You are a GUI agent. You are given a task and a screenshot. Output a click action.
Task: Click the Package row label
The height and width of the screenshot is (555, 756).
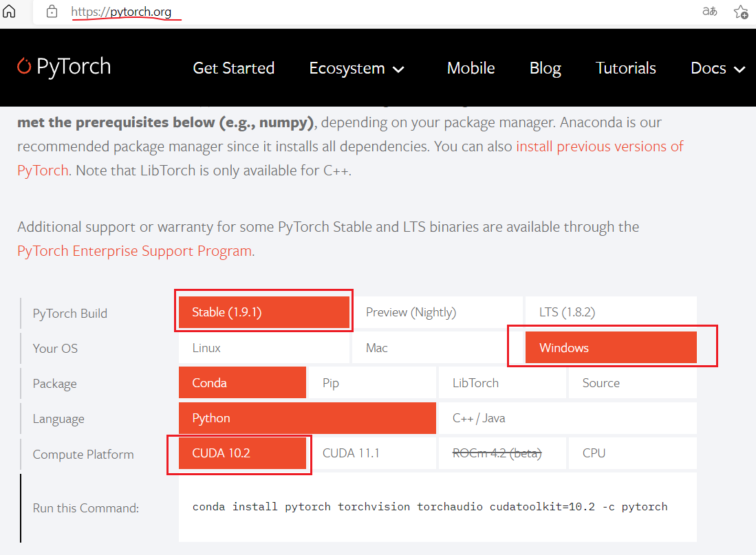54,384
